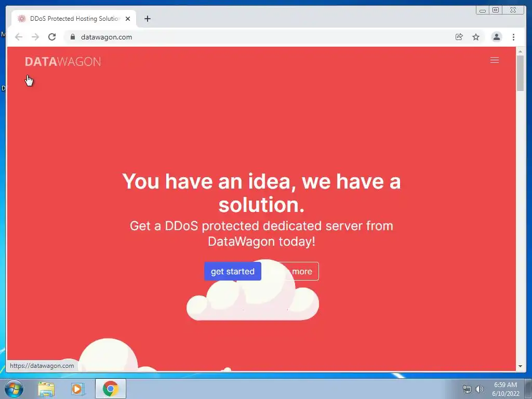Viewport: 532px width, 399px height.
Task: Open a new browser tab
Action: [x=147, y=19]
